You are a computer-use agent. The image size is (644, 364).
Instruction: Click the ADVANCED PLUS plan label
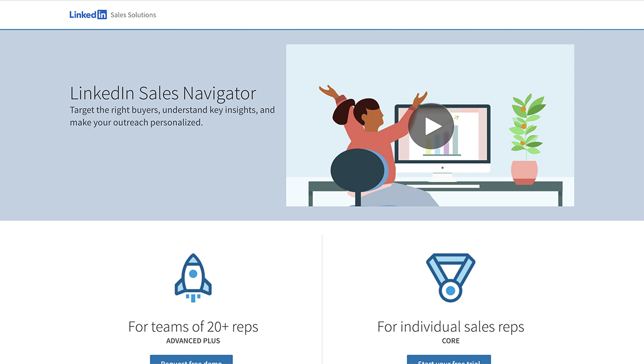point(193,340)
